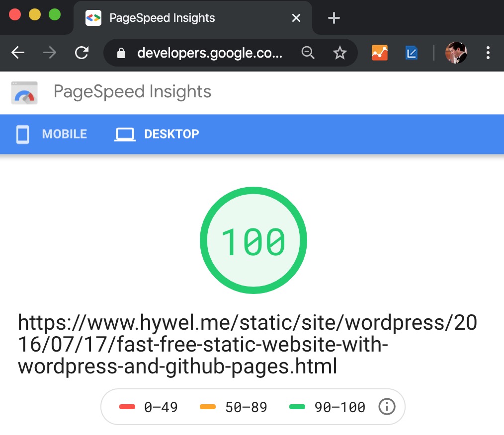Click the green macOS fullscreen button

tap(55, 15)
